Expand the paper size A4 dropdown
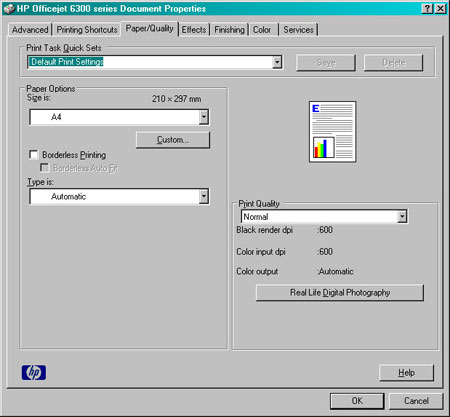This screenshot has width=450, height=417. [x=204, y=117]
